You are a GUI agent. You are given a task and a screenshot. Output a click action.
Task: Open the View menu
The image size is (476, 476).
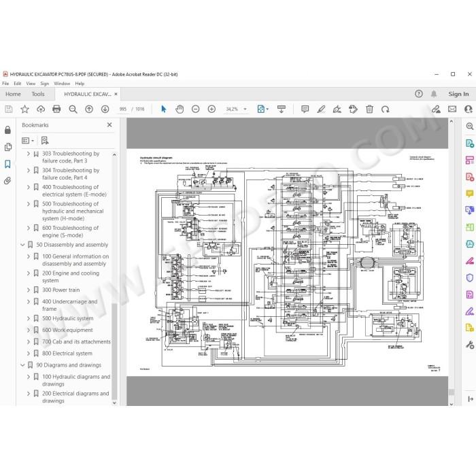[31, 84]
